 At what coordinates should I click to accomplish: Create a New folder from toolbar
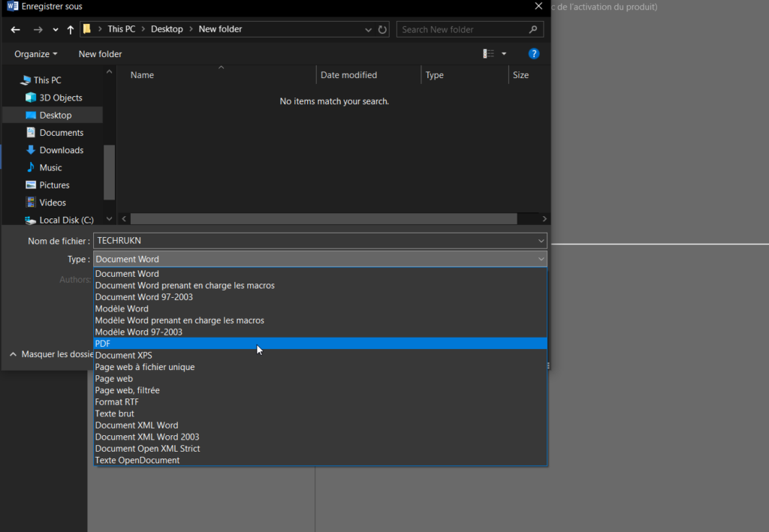[x=100, y=54]
